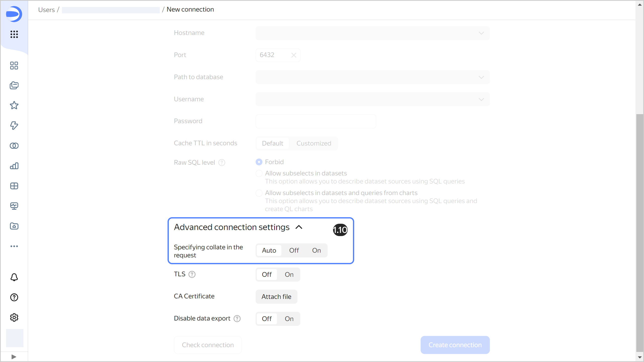The image size is (644, 362).
Task: Set Disable data export to On
Action: (x=289, y=319)
